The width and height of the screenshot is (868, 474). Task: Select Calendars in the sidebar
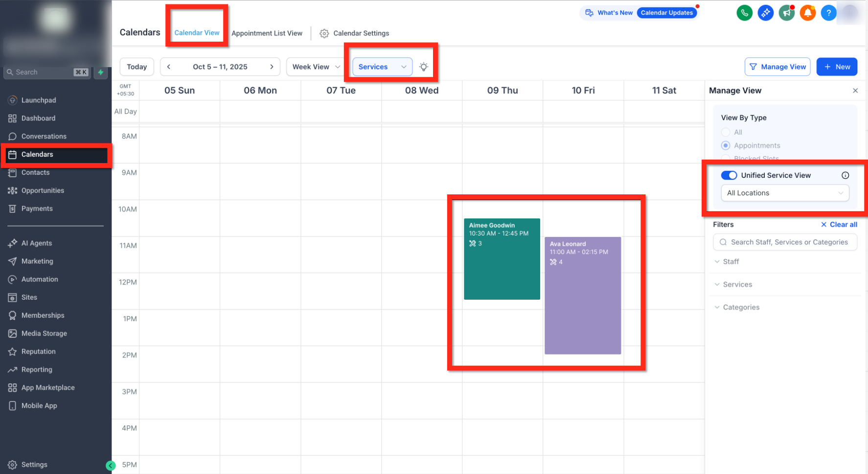pyautogui.click(x=56, y=154)
